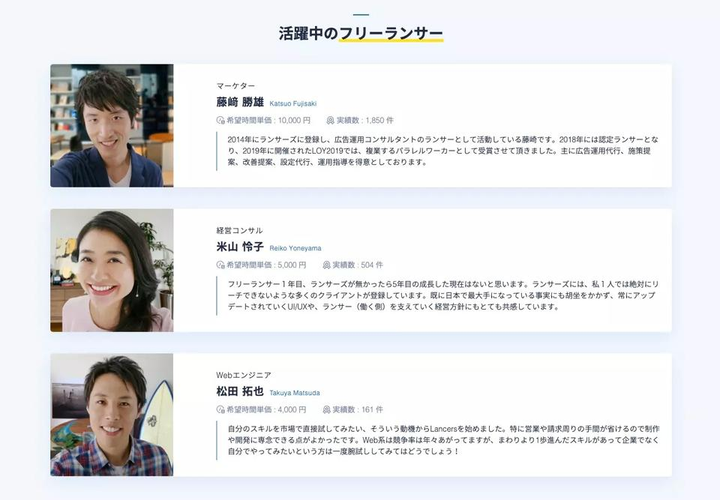720x500 pixels.
Task: Click the hourly rate icon for 松田 拓也
Action: 220,410
